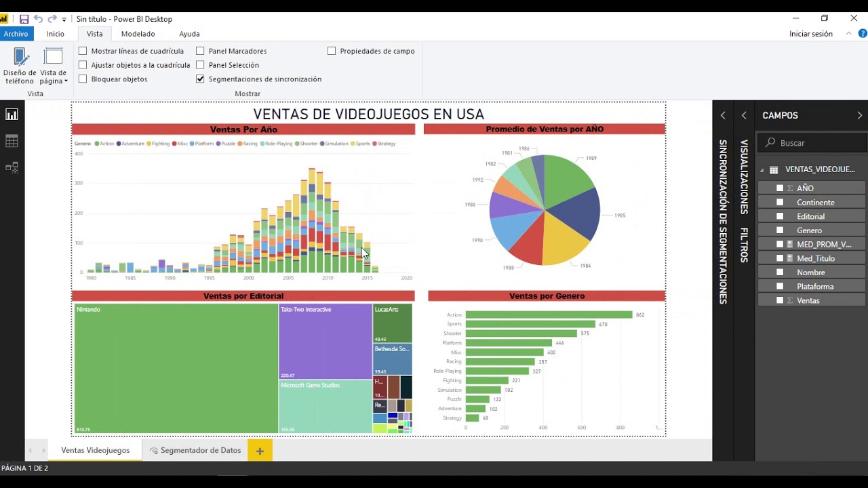This screenshot has width=868, height=488.
Task: Click the Save icon in title bar
Action: pos(24,19)
